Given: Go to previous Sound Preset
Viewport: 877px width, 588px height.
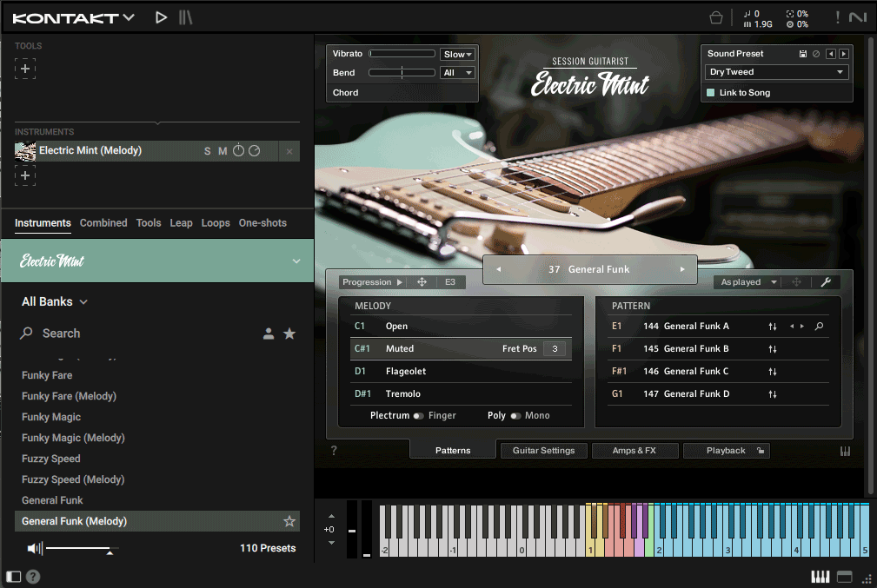Looking at the screenshot, I should click(x=831, y=54).
